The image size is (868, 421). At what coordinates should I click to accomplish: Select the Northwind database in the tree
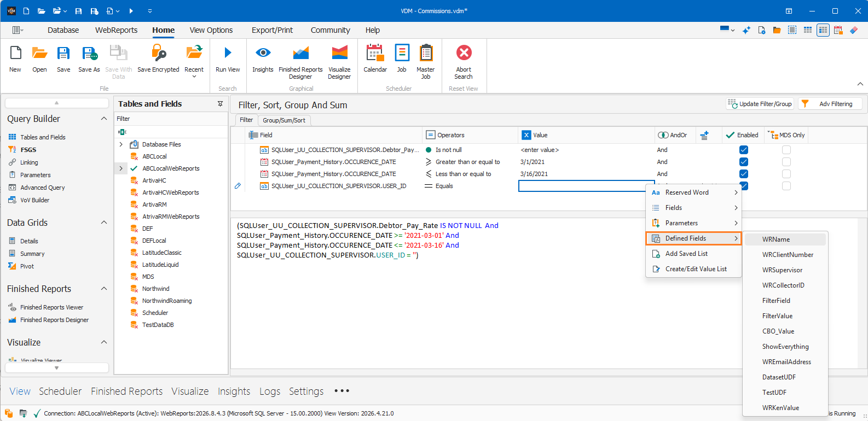(155, 289)
